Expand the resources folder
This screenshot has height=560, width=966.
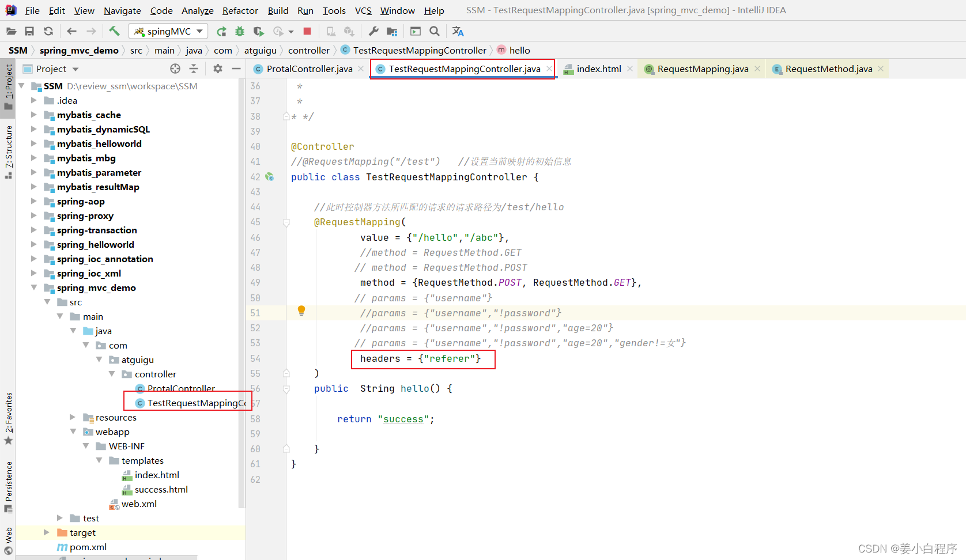pos(72,417)
